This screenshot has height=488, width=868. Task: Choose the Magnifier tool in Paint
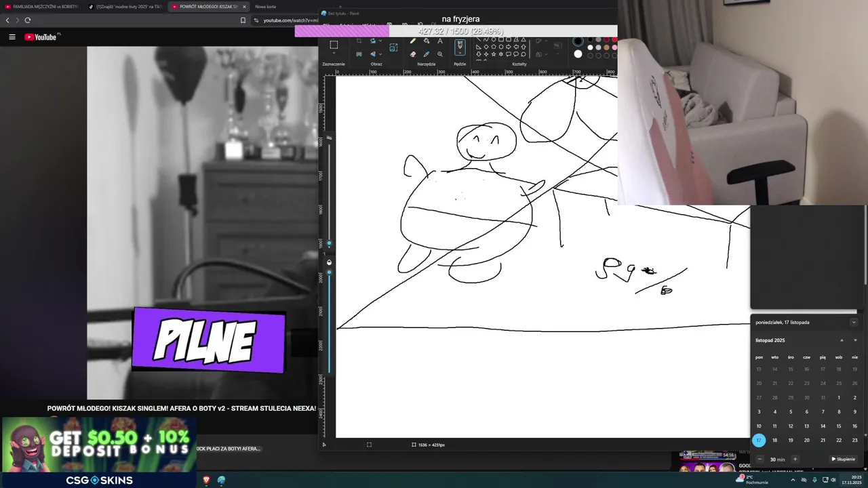pyautogui.click(x=440, y=54)
